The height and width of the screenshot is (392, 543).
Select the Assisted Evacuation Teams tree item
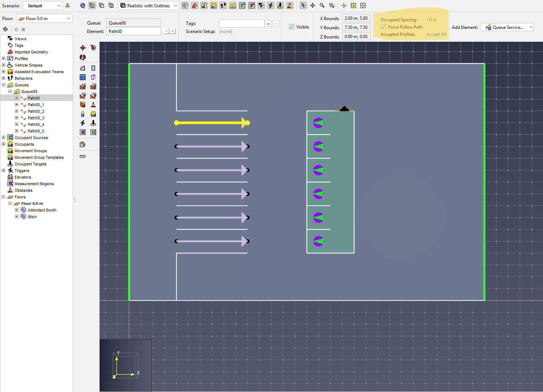coord(39,72)
